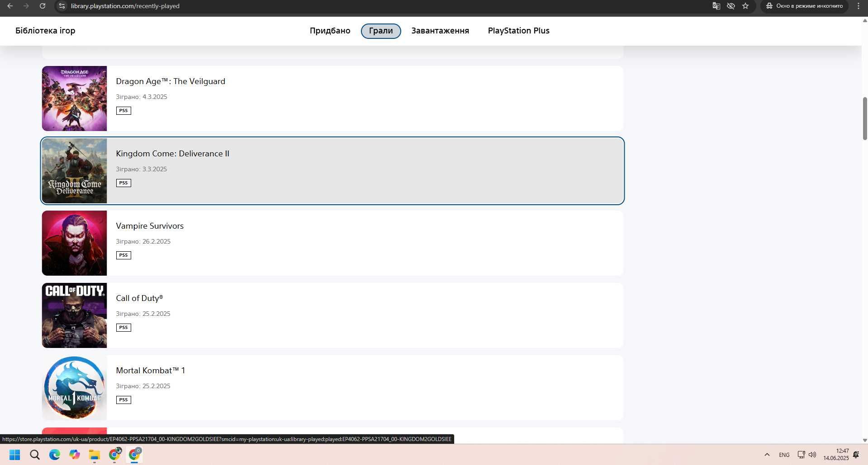868x465 pixels.
Task: Click the scrollbar down arrow
Action: pos(865,440)
